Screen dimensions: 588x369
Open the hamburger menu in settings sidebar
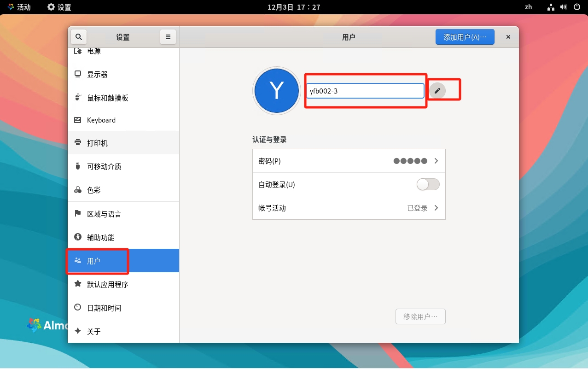(x=168, y=37)
